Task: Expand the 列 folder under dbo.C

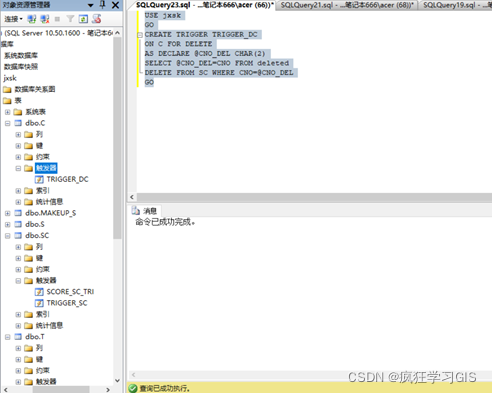Action: 18,135
